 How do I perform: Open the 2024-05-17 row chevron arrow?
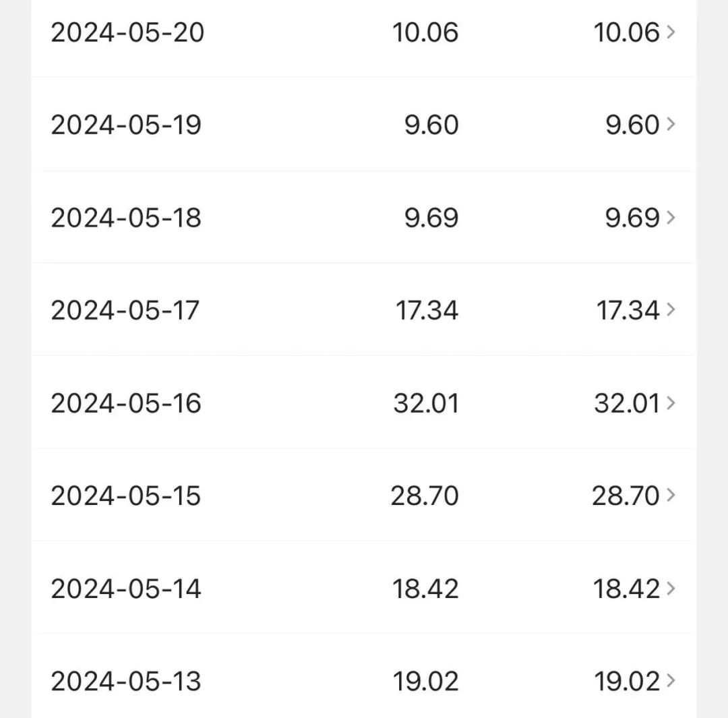pyautogui.click(x=671, y=309)
